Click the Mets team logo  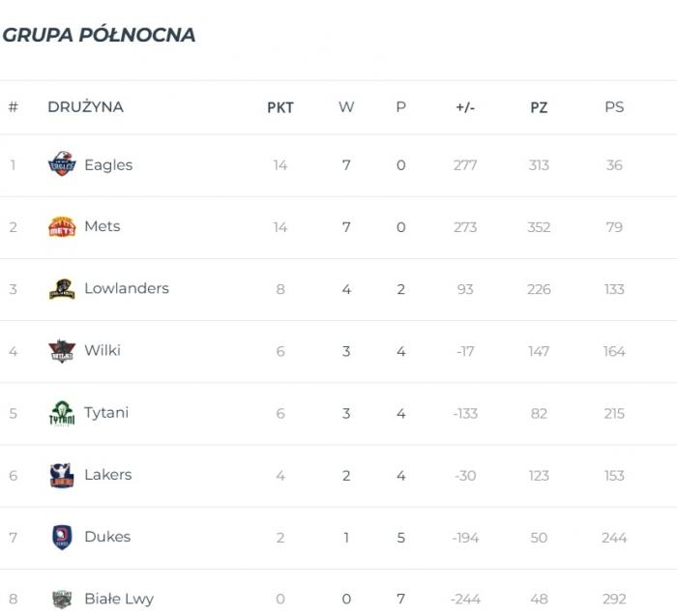[x=62, y=226]
